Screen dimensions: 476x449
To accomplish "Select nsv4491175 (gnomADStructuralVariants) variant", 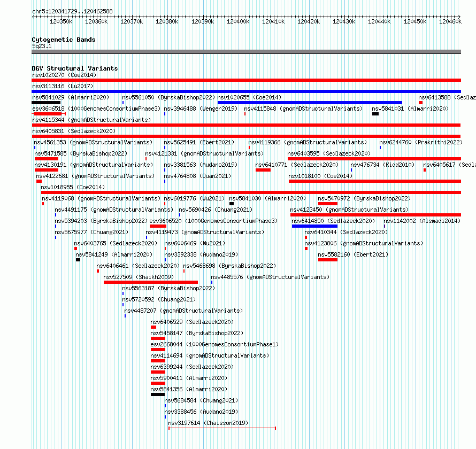I will click(114, 210).
